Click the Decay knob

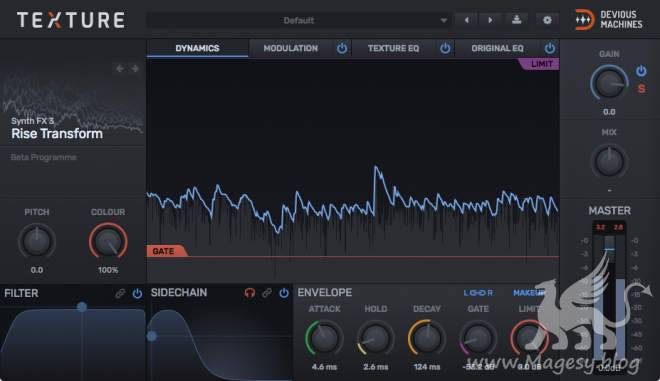pos(426,338)
